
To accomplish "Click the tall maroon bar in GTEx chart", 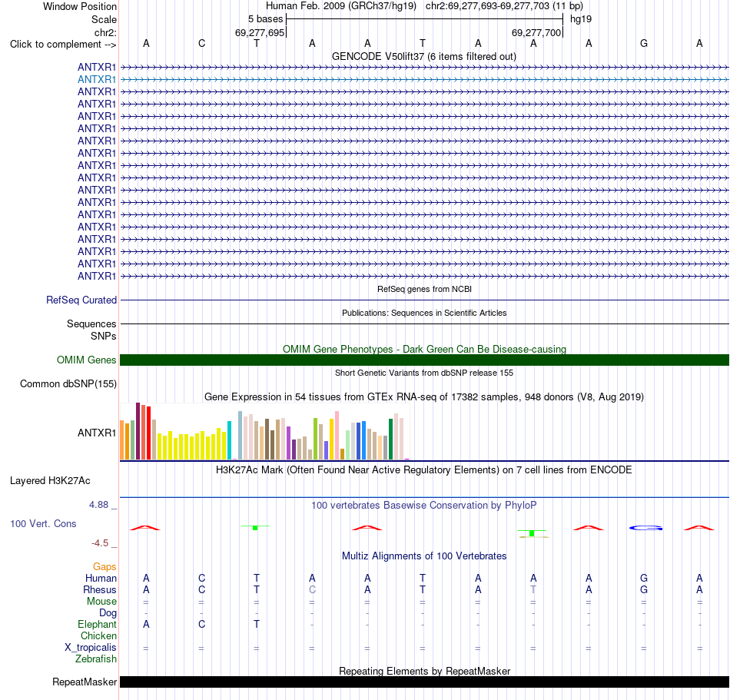I will (x=138, y=432).
